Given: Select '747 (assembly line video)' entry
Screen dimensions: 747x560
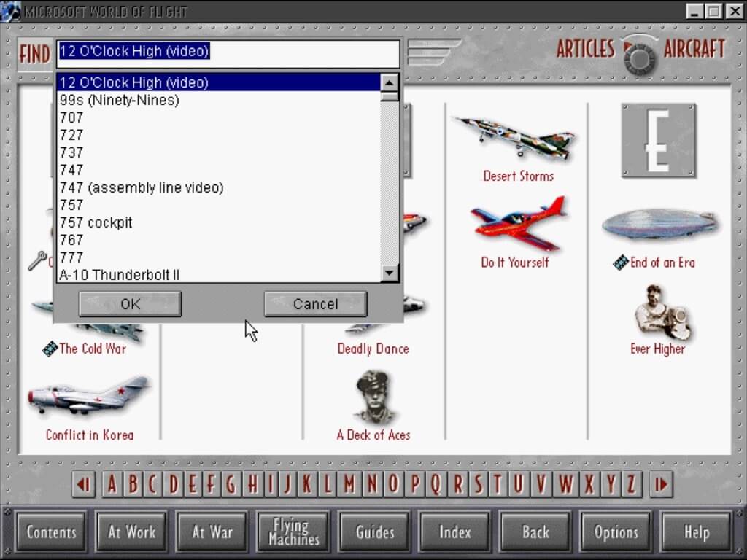Looking at the screenshot, I should [219, 187].
